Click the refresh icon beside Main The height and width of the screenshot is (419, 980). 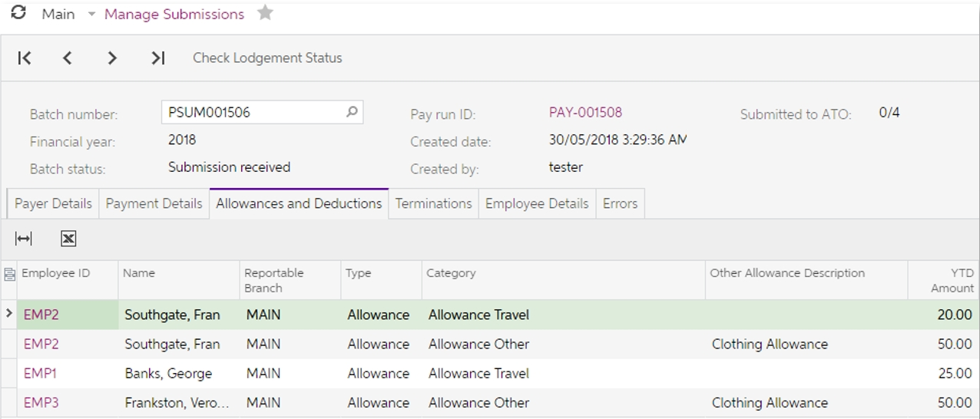click(x=18, y=13)
